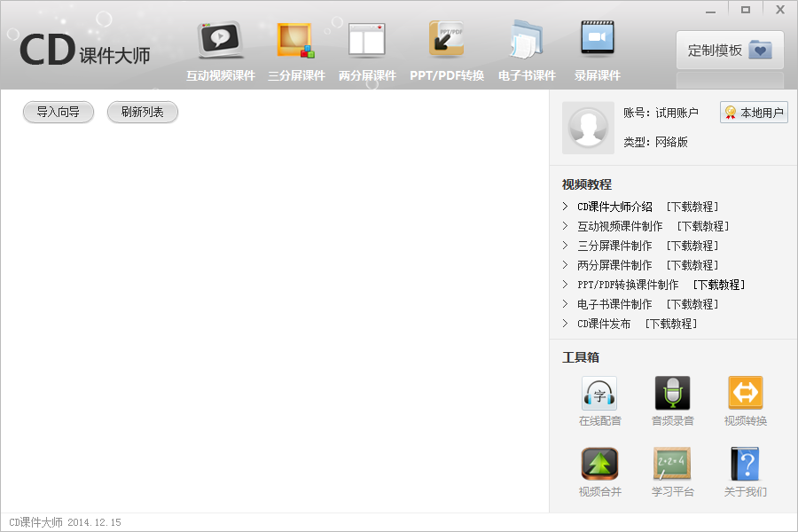The image size is (798, 532).
Task: Choose the 两分屏课件 two-screen courseware icon
Action: (366, 42)
